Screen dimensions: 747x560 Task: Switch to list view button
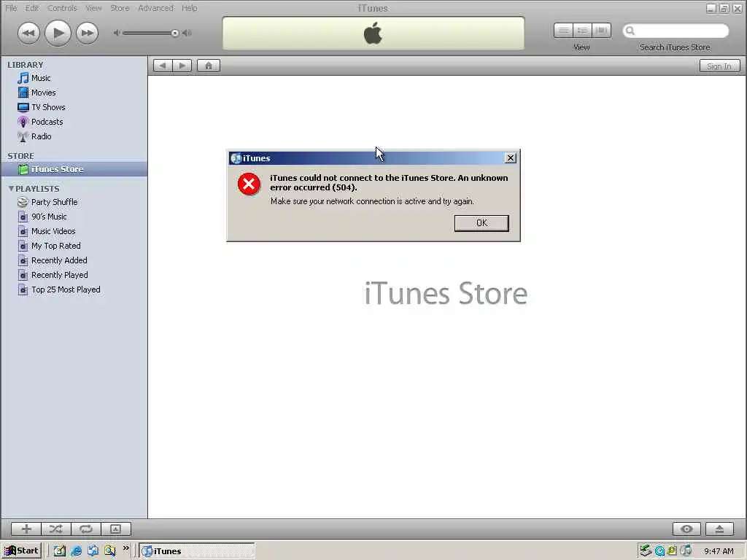563,31
